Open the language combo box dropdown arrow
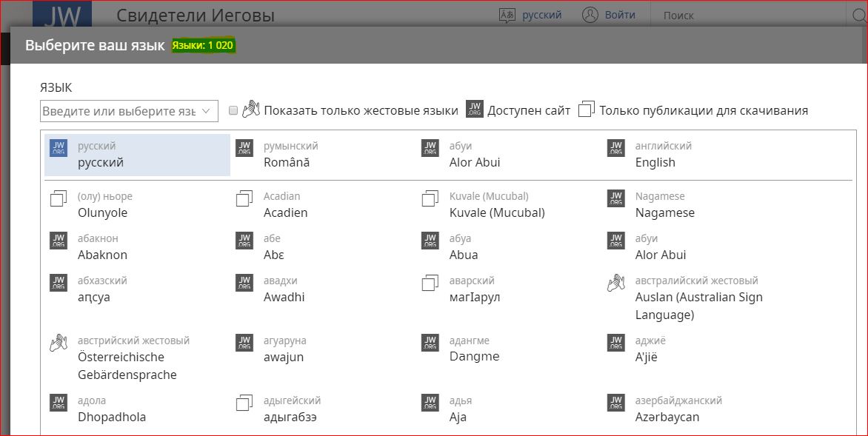 coord(206,110)
